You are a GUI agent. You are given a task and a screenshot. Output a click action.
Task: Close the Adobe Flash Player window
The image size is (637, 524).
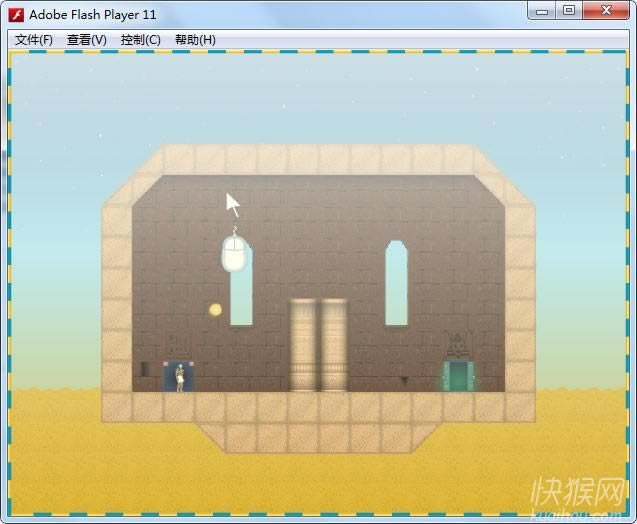tap(606, 11)
